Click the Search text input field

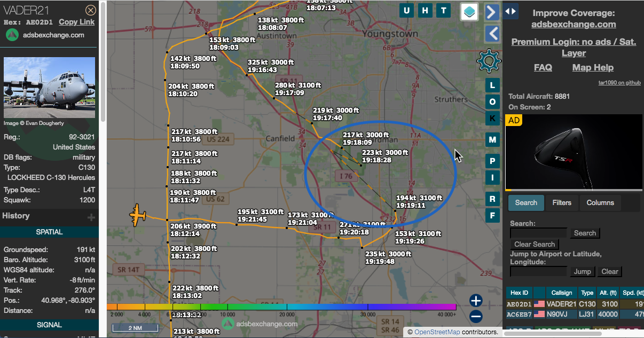point(538,233)
